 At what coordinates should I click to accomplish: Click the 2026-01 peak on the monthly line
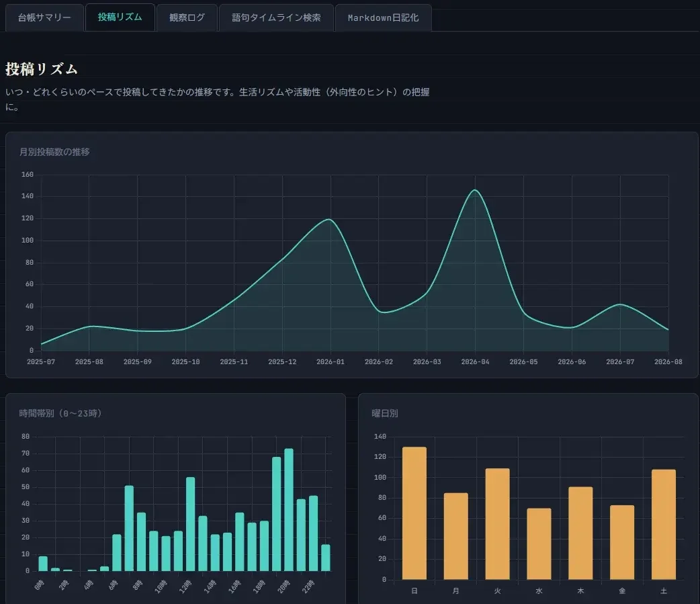(329, 219)
